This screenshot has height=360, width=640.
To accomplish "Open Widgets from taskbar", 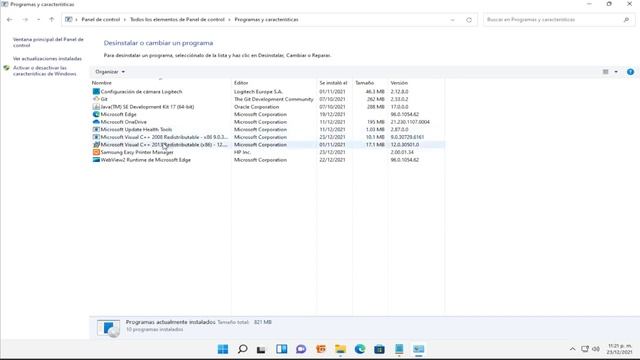I will (x=281, y=349).
